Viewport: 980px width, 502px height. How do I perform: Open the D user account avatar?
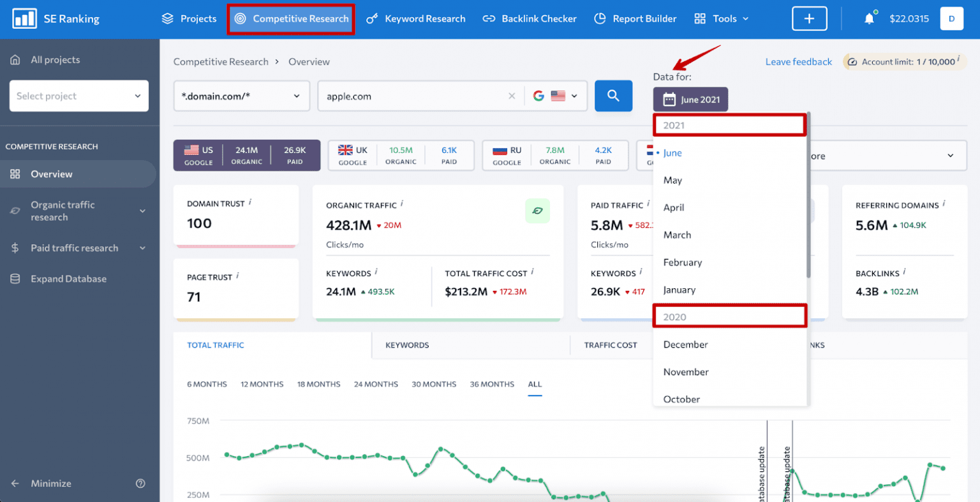point(951,18)
